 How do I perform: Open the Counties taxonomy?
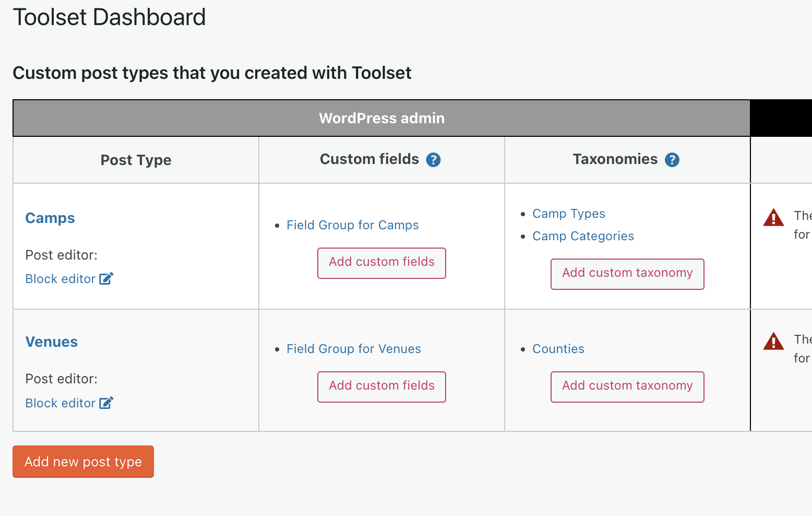point(558,349)
